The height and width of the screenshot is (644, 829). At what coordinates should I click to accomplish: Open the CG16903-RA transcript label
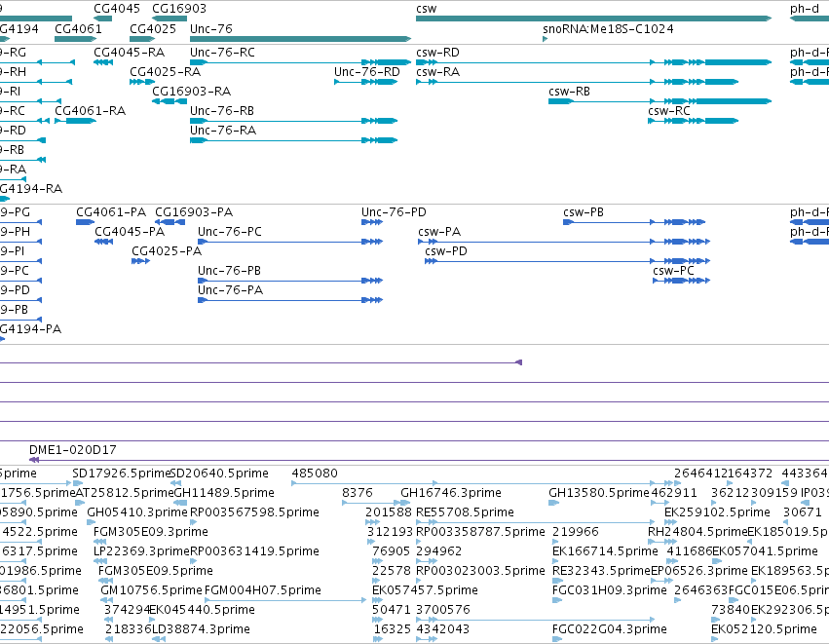pos(191,92)
